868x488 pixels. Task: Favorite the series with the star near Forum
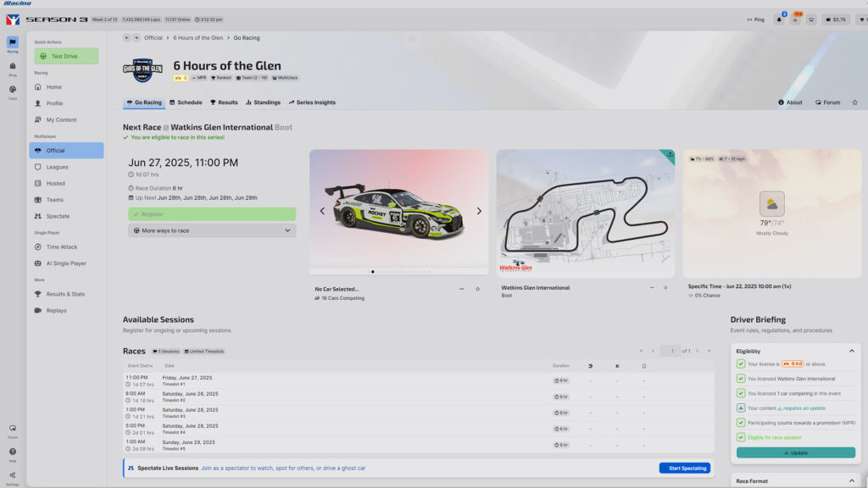854,103
